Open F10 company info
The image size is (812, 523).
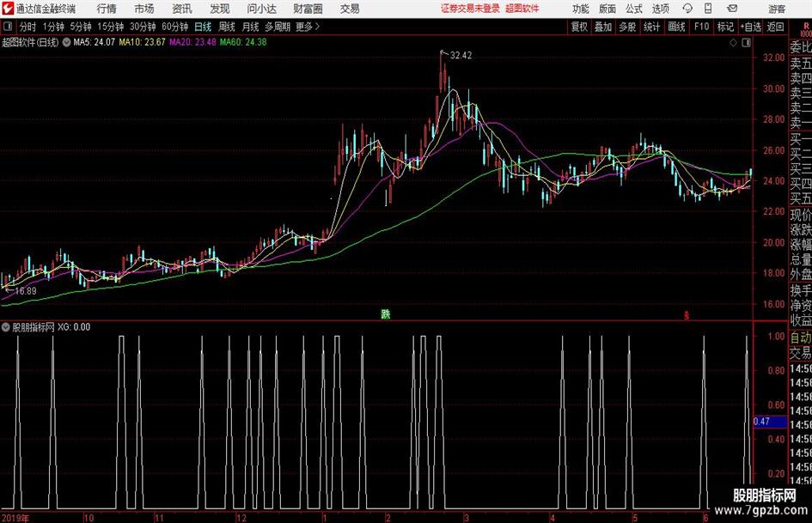pyautogui.click(x=701, y=27)
